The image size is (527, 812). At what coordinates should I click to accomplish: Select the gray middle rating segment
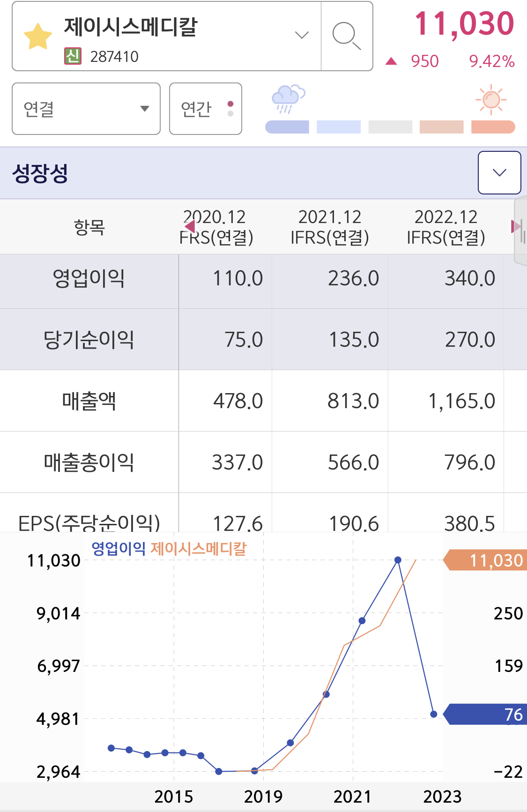click(390, 127)
